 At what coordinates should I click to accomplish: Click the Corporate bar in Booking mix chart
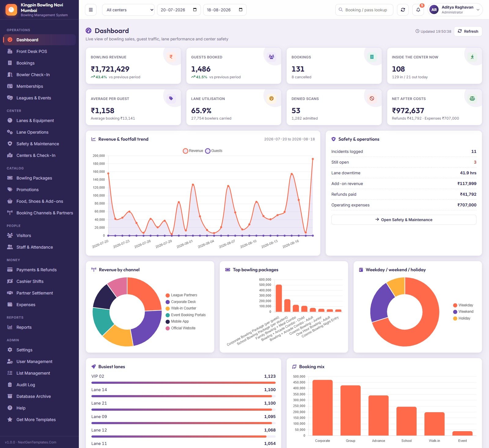pyautogui.click(x=322, y=408)
